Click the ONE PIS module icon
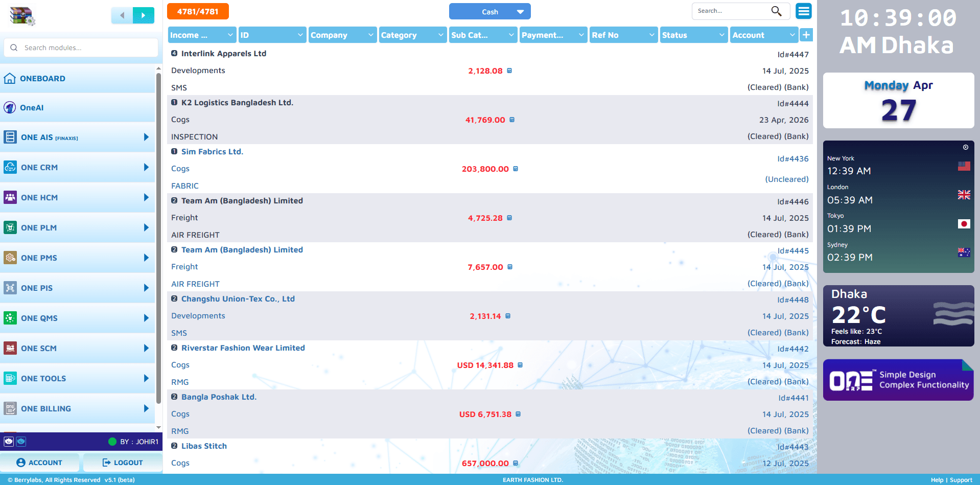Viewport: 980px width, 485px height. [10, 288]
